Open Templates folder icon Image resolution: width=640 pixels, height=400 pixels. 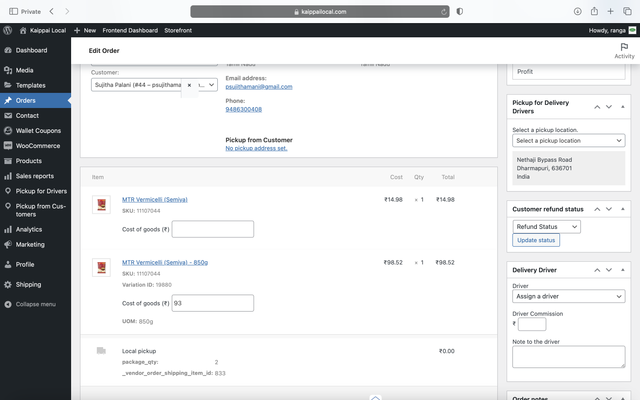pos(8,85)
